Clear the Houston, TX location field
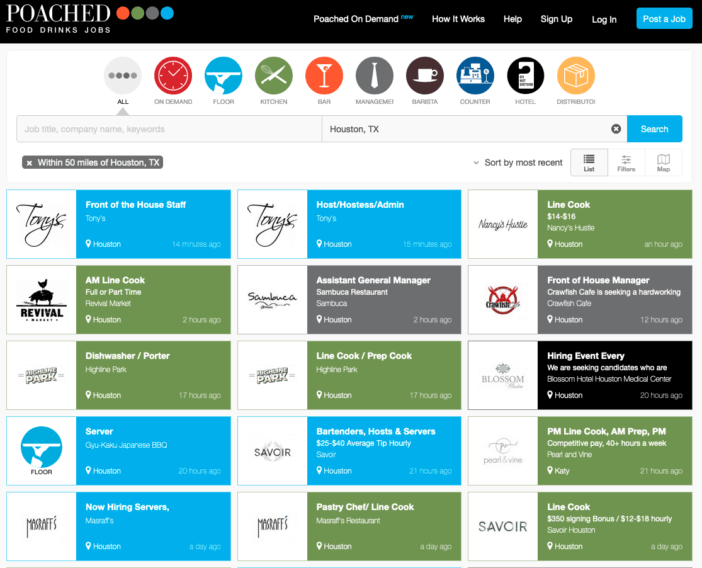Image resolution: width=702 pixels, height=568 pixels. click(616, 129)
